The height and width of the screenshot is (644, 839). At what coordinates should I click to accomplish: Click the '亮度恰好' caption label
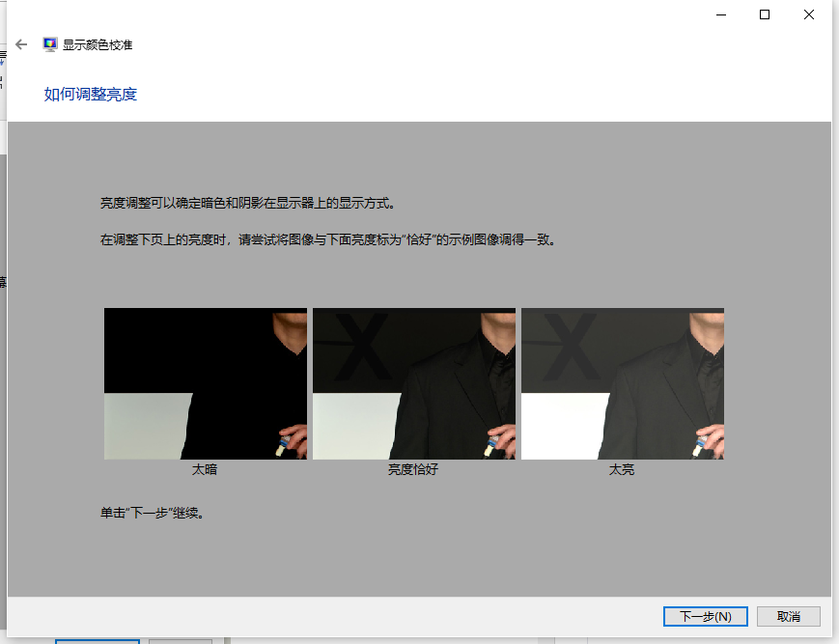[x=413, y=470]
